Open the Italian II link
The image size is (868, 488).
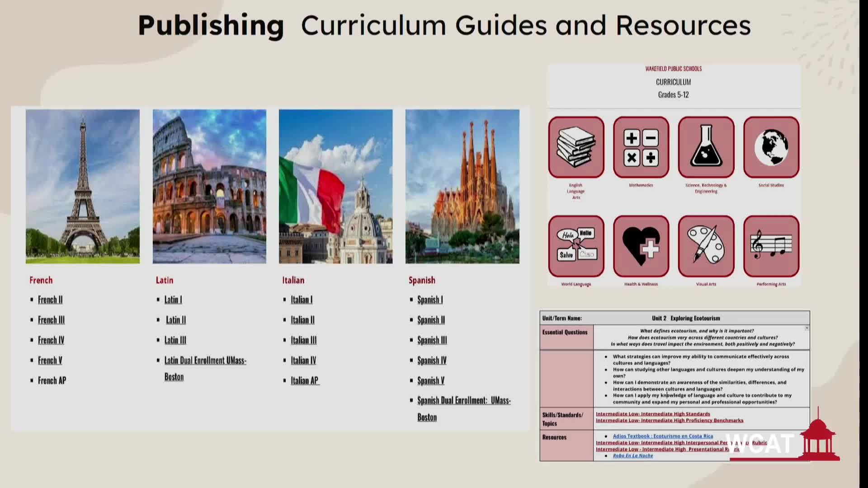click(302, 320)
